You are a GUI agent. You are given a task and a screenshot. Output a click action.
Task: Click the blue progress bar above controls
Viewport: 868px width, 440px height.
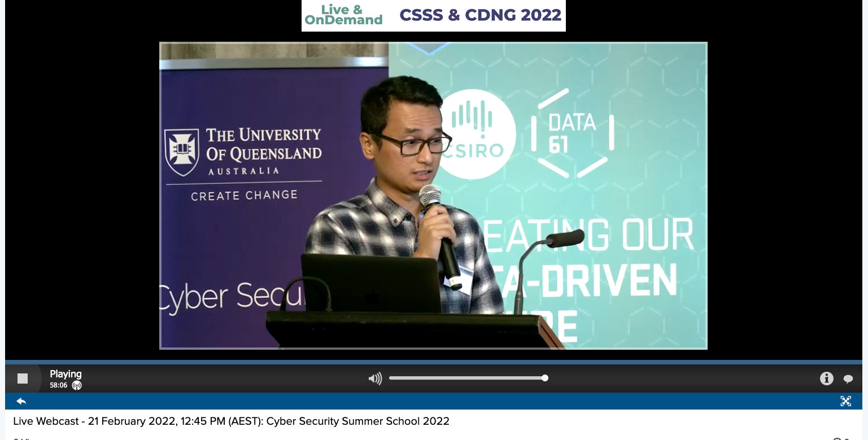(x=433, y=362)
